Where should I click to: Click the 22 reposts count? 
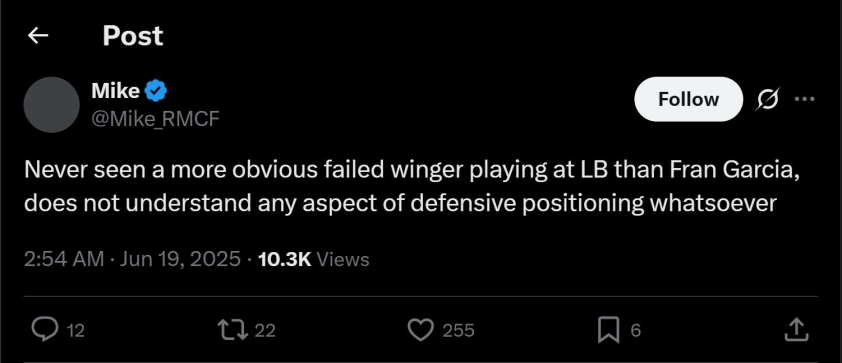[x=265, y=331]
